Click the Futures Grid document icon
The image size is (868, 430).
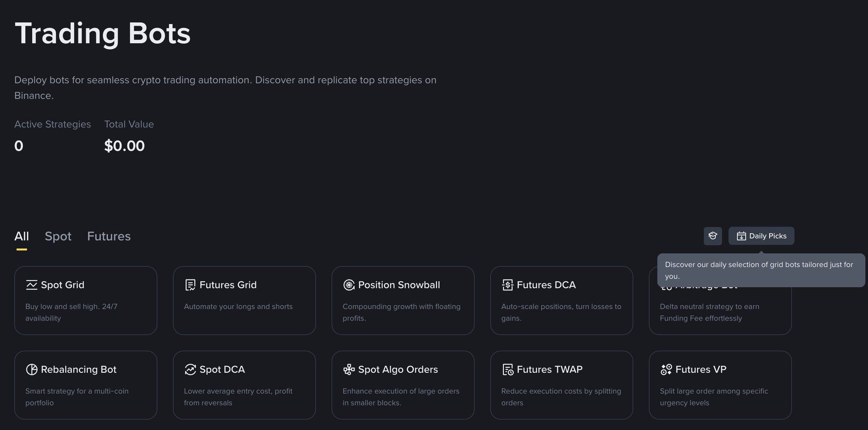click(190, 285)
